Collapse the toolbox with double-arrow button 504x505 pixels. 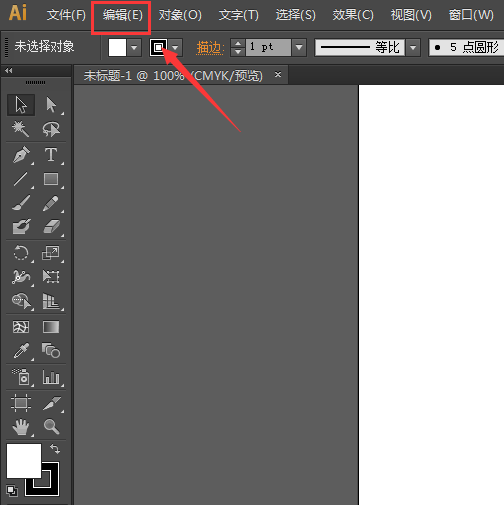click(9, 70)
